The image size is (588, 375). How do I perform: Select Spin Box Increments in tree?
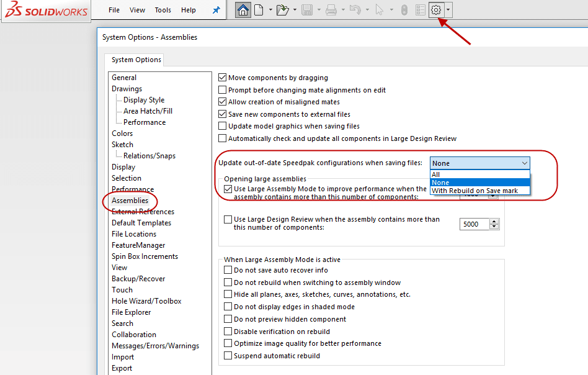[145, 256]
